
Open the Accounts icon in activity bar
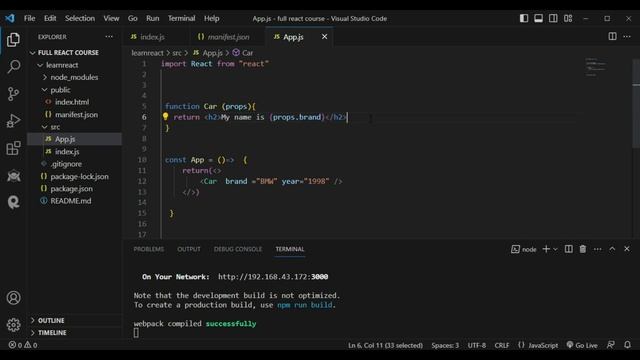[13, 298]
